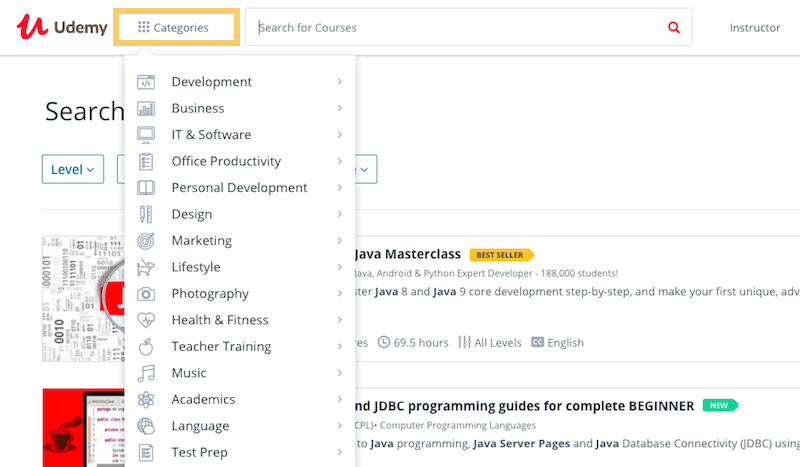Click the All Levels sliders icon
The width and height of the screenshot is (800, 467).
coord(464,342)
